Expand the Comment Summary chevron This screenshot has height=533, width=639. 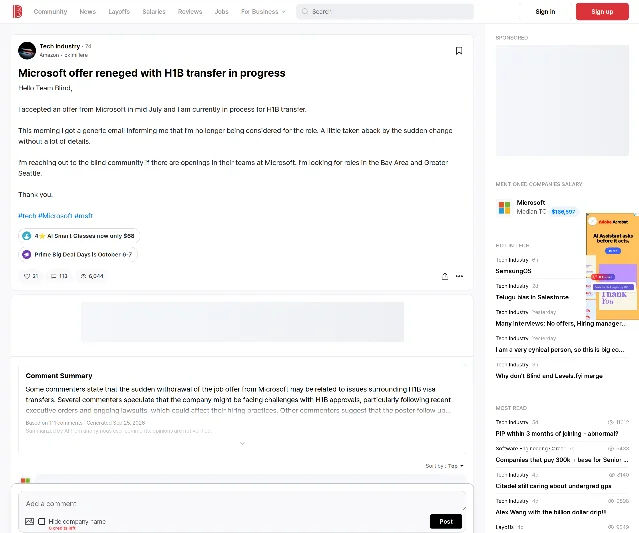coord(242,443)
